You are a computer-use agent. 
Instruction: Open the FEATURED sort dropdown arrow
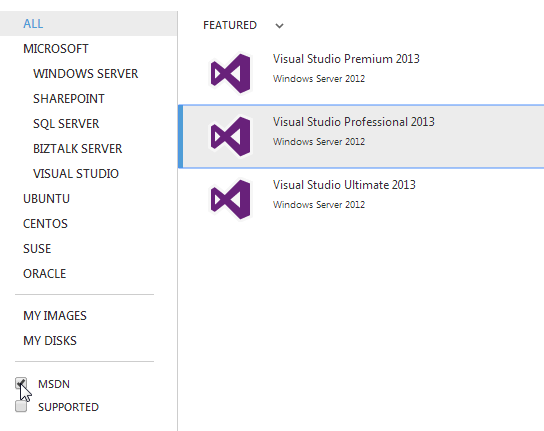tap(279, 26)
